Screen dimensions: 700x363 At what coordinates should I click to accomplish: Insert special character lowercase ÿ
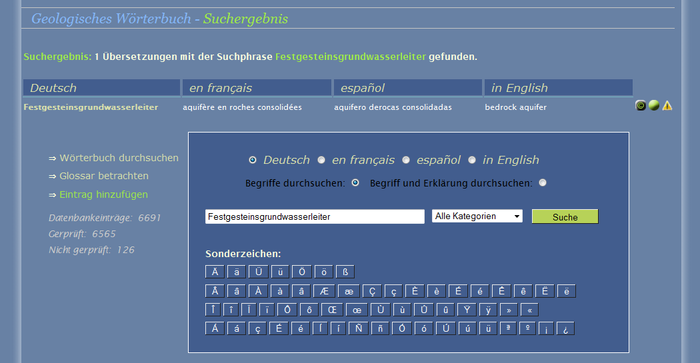(488, 310)
